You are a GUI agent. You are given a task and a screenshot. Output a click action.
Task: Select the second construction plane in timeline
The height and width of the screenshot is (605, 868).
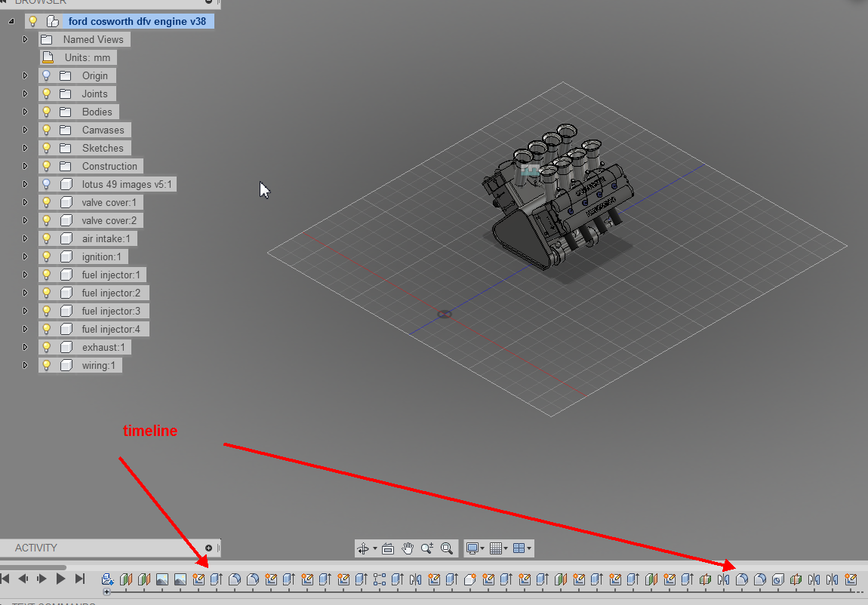(x=144, y=579)
